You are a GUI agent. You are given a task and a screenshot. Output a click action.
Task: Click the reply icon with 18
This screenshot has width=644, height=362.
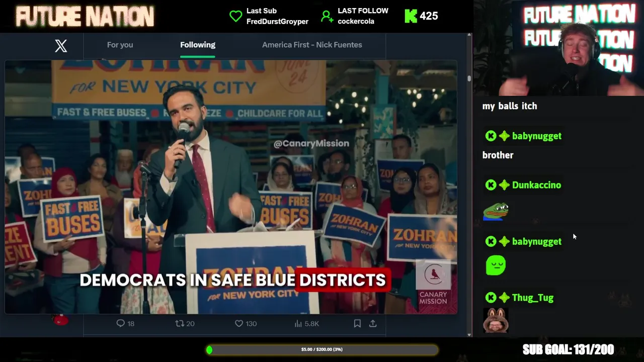[x=120, y=323]
